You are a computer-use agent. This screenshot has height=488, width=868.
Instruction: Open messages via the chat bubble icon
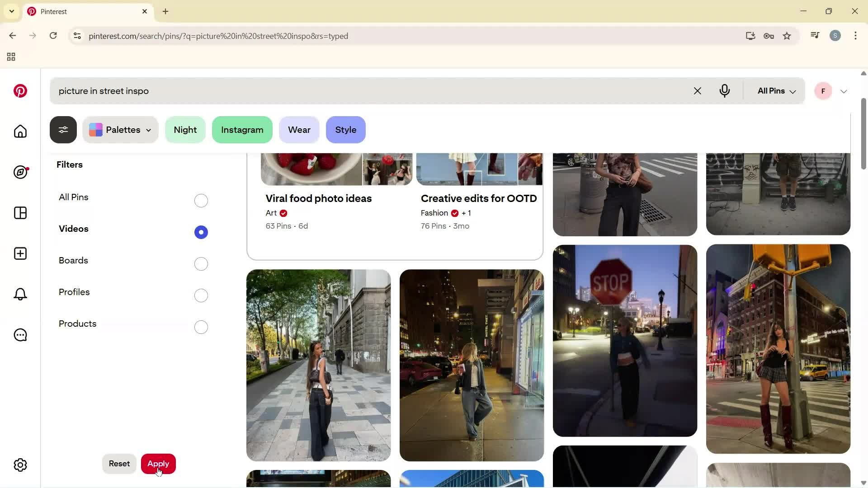click(x=20, y=335)
